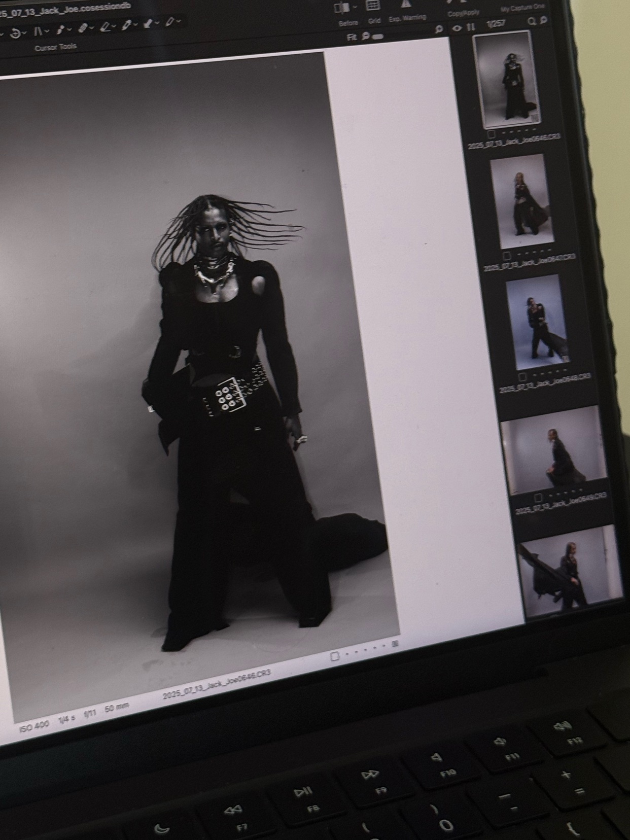Select the Rotate/Straighten cursor tool
Image resolution: width=630 pixels, height=840 pixels.
click(16, 32)
